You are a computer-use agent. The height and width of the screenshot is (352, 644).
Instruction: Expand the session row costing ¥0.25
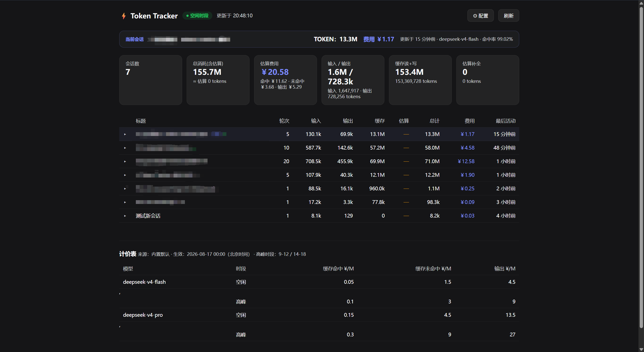click(125, 189)
